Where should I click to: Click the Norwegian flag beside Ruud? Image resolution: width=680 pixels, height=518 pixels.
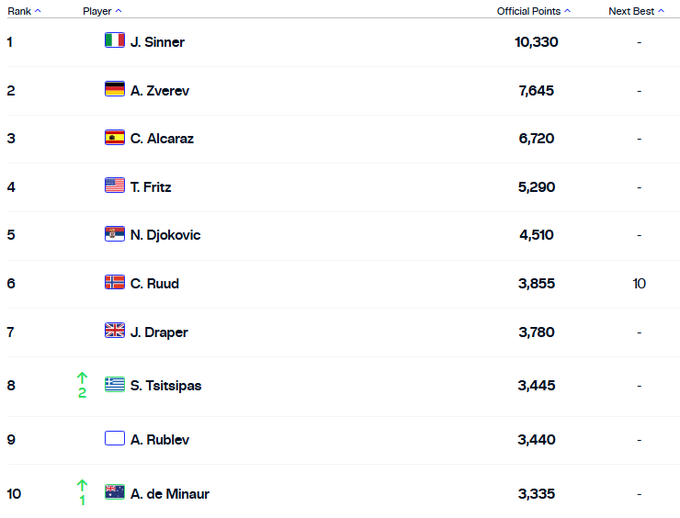coord(115,283)
